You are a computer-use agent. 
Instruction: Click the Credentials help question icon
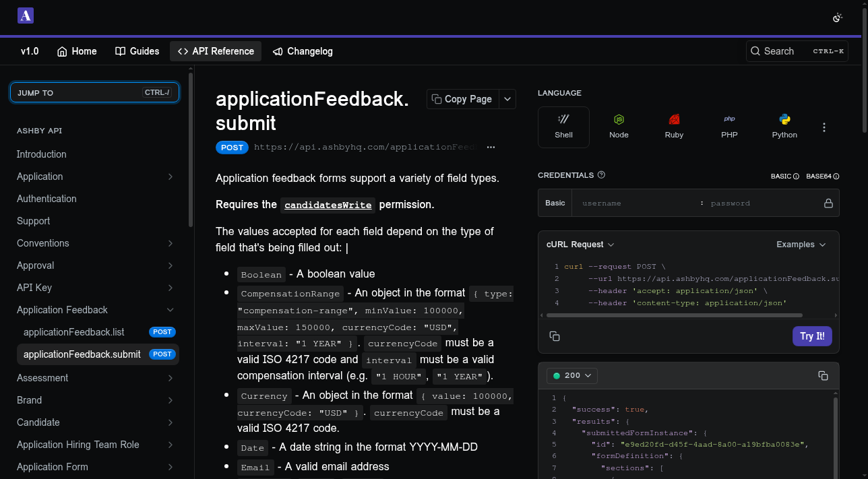coord(601,175)
